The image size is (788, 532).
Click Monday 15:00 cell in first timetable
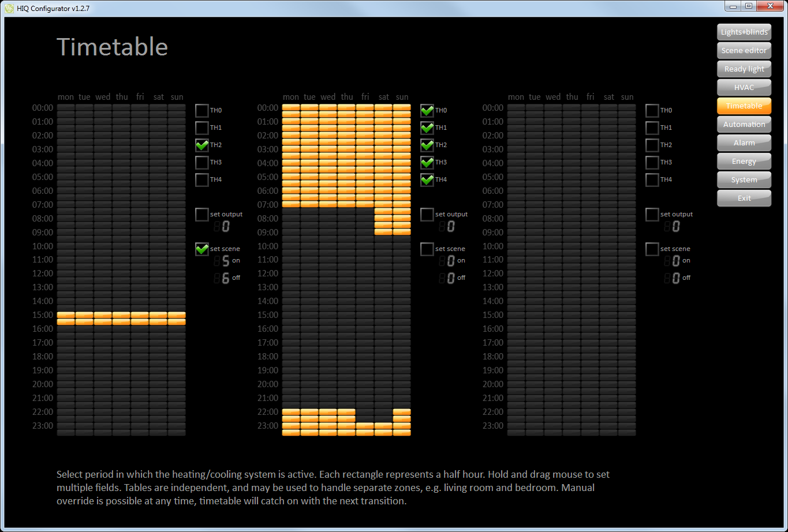66,316
